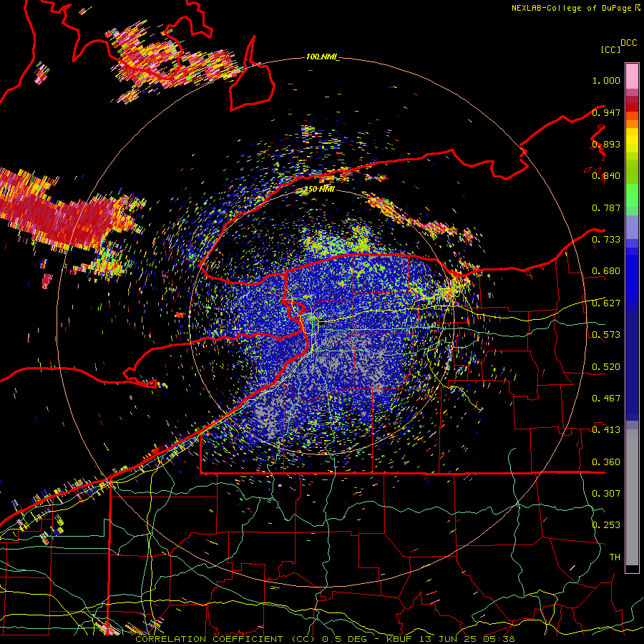Click the 13 JUN 25 date in the footer
This screenshot has width=644, height=644.
point(447,639)
